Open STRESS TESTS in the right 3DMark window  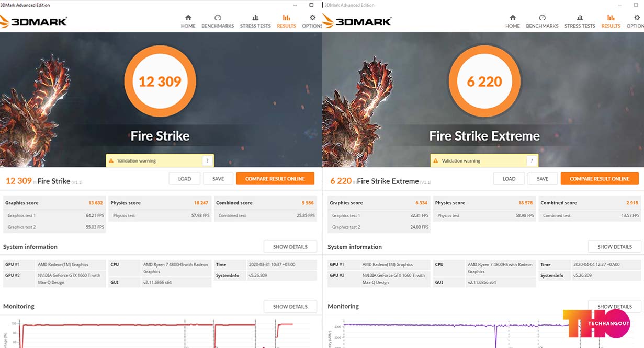(x=580, y=21)
